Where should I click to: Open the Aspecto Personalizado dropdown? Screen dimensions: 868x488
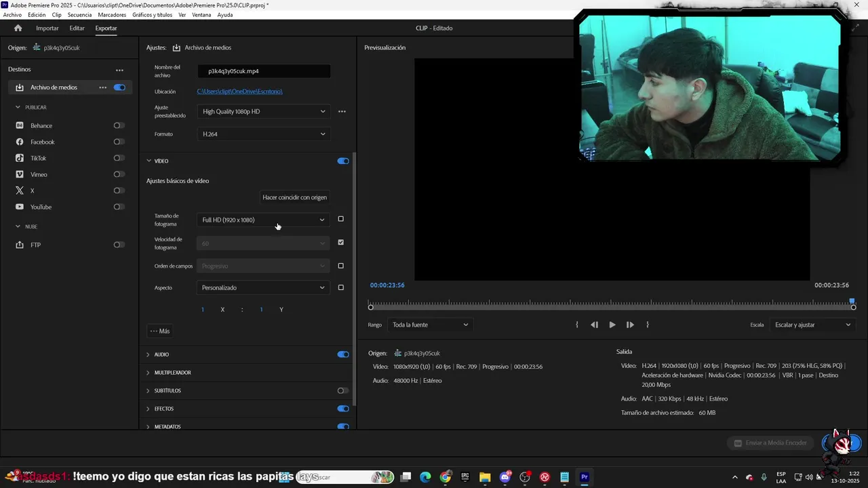[263, 287]
